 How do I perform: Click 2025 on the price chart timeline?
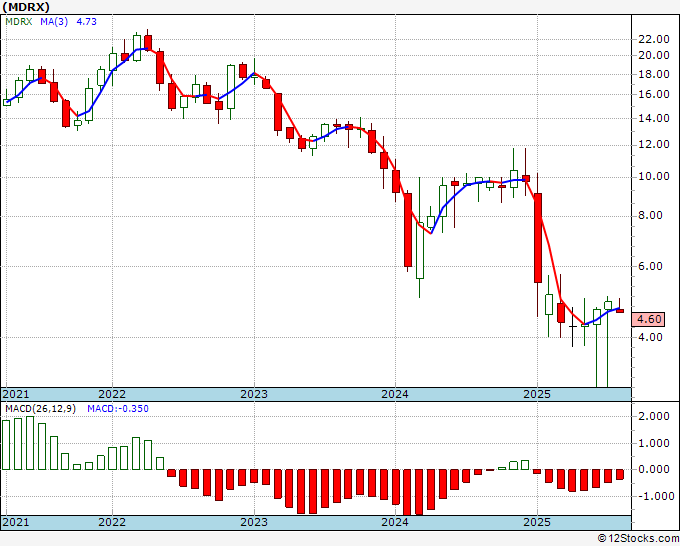coord(537,394)
